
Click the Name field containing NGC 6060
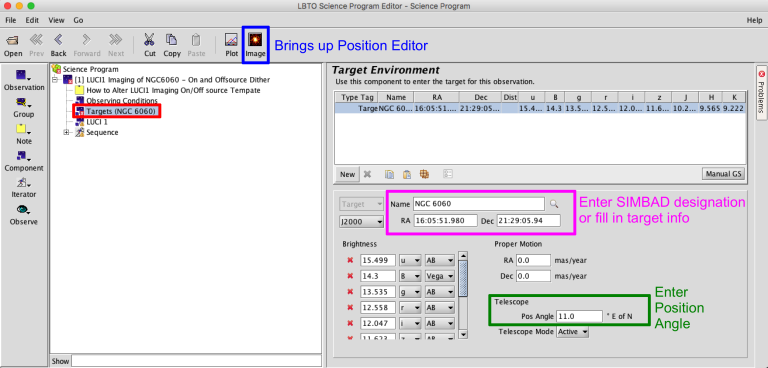point(479,203)
